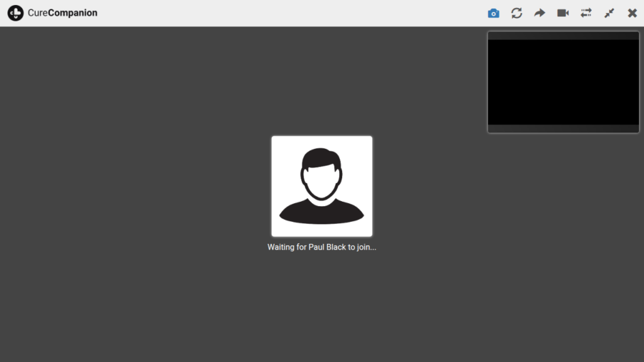Click the silhouette's head in the avatar

click(321, 171)
